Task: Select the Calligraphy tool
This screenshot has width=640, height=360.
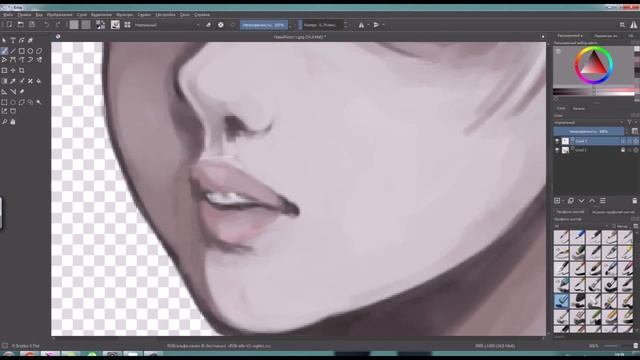Action: pos(30,40)
